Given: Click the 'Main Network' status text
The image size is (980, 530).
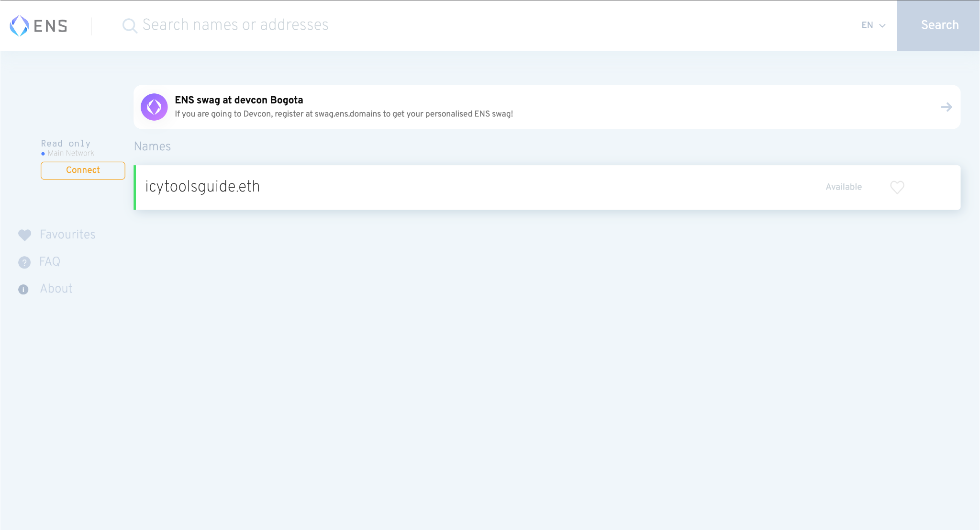Looking at the screenshot, I should tap(71, 153).
